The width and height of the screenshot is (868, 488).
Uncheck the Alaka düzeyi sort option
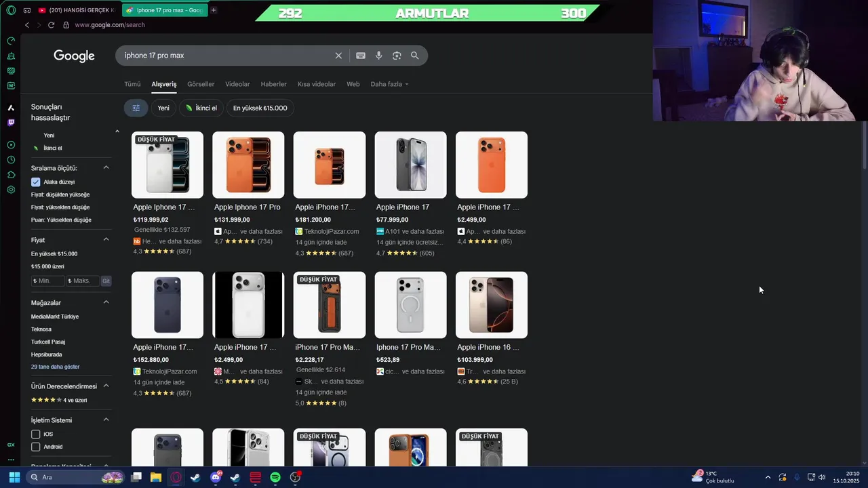(x=35, y=182)
